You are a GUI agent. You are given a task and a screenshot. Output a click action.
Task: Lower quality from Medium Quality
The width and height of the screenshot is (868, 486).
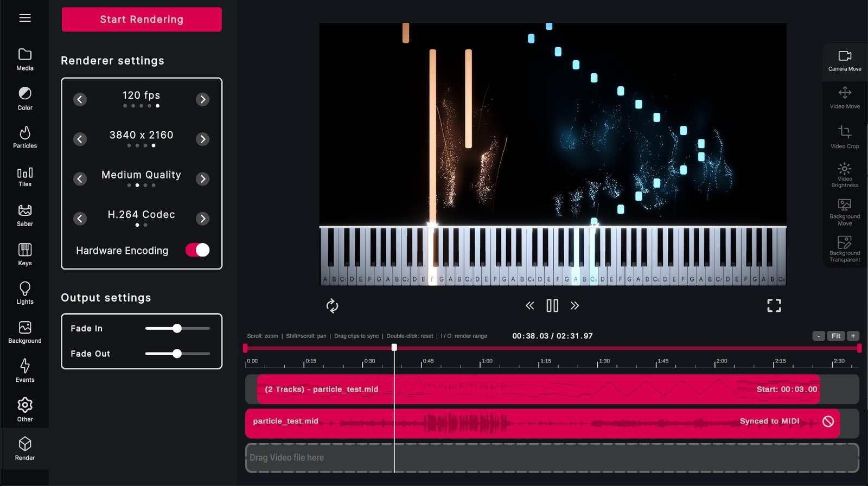80,179
